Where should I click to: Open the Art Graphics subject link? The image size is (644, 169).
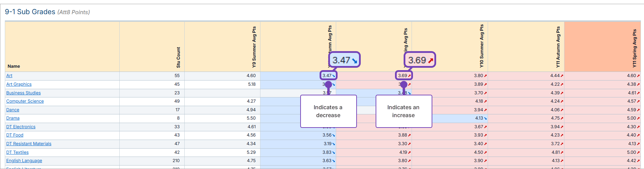click(x=19, y=84)
